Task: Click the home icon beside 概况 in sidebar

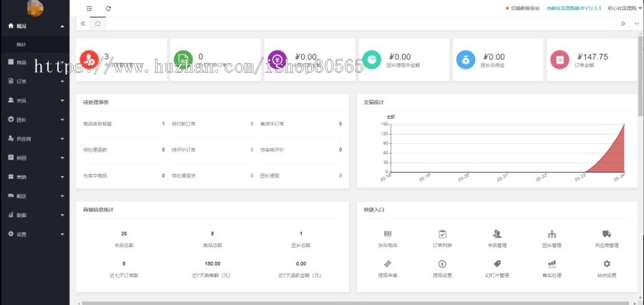Action: tap(11, 26)
